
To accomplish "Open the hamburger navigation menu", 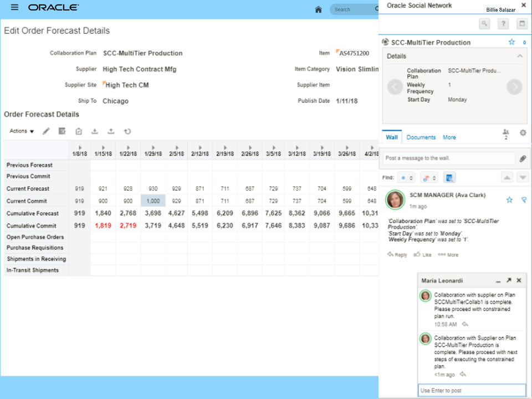I will click(14, 7).
